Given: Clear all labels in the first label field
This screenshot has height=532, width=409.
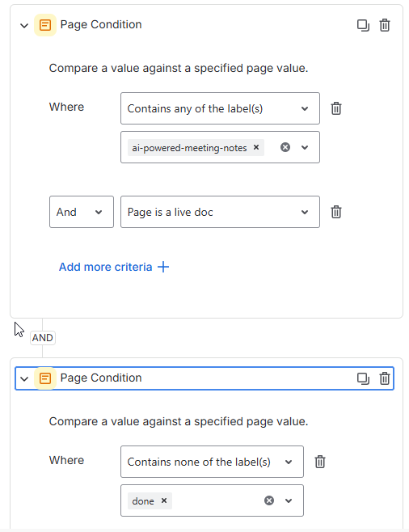Looking at the screenshot, I should [x=285, y=147].
